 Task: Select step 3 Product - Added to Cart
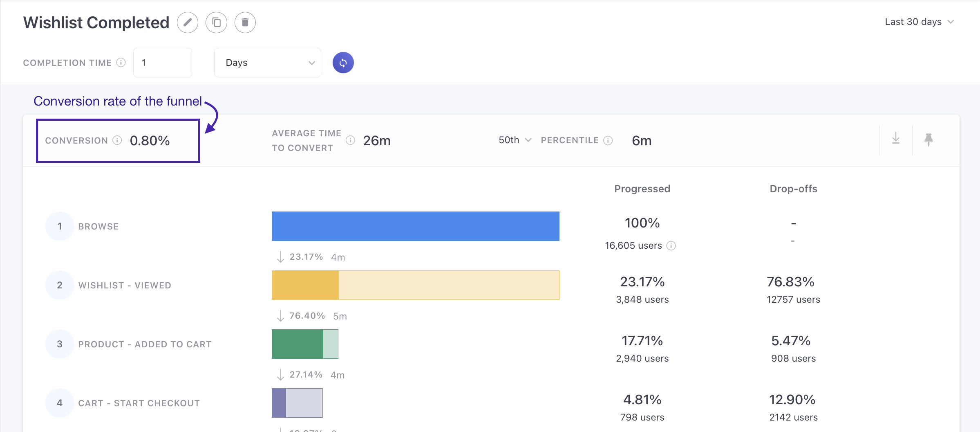point(129,344)
